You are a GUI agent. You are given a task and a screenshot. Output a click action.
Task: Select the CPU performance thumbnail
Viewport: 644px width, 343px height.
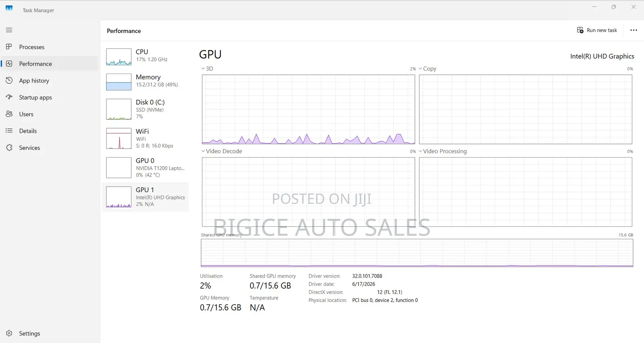click(x=145, y=56)
